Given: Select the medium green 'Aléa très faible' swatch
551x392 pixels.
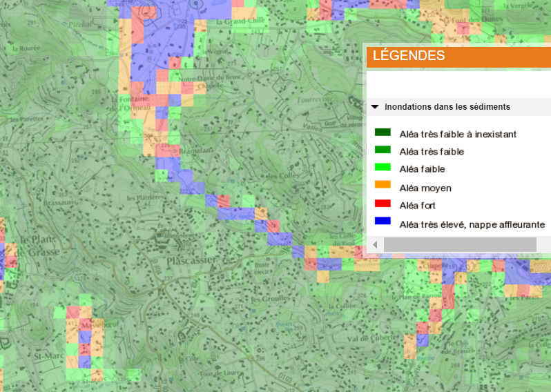Looking at the screenshot, I should click(x=383, y=150).
